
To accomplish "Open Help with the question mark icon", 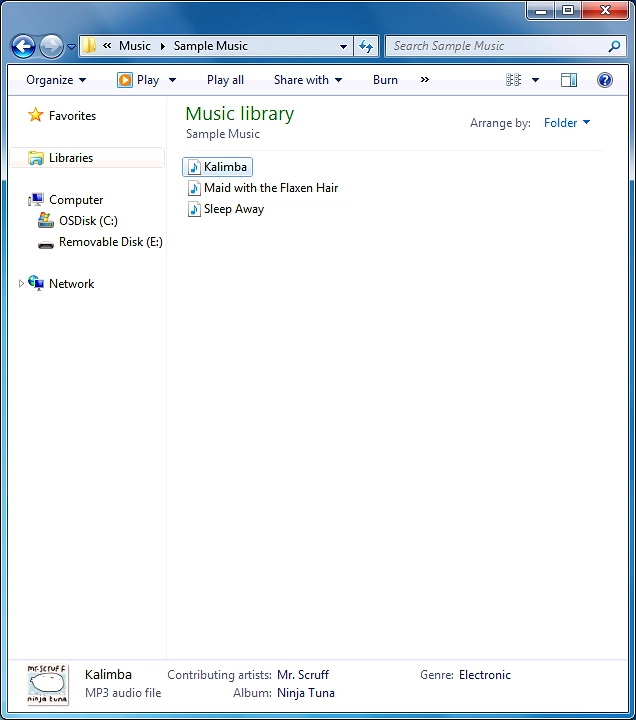I will 605,80.
